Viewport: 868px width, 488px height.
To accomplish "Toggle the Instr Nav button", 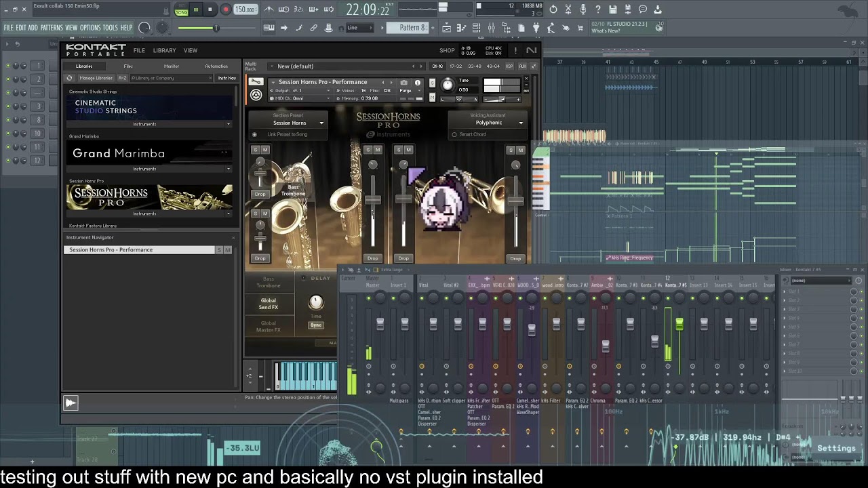I will click(x=227, y=78).
